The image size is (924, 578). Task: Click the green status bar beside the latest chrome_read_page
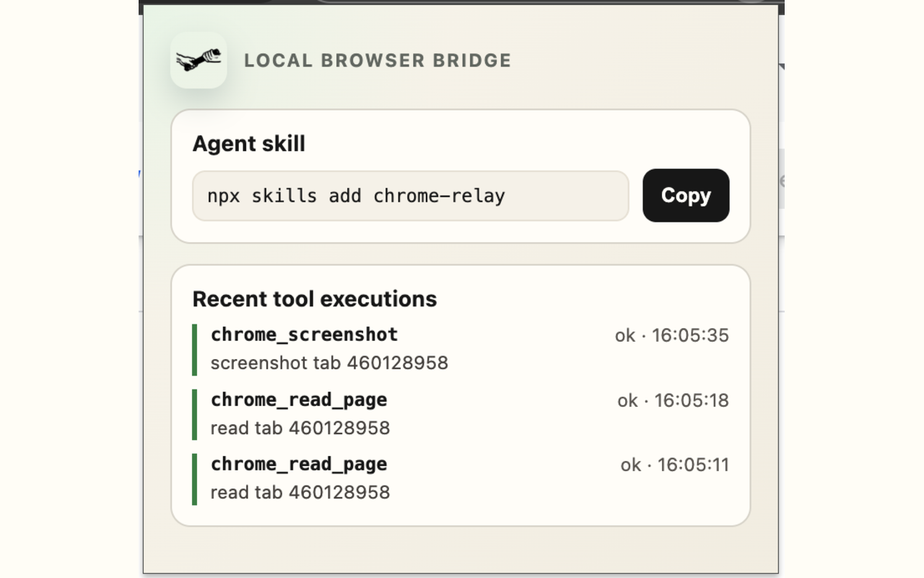coord(193,413)
